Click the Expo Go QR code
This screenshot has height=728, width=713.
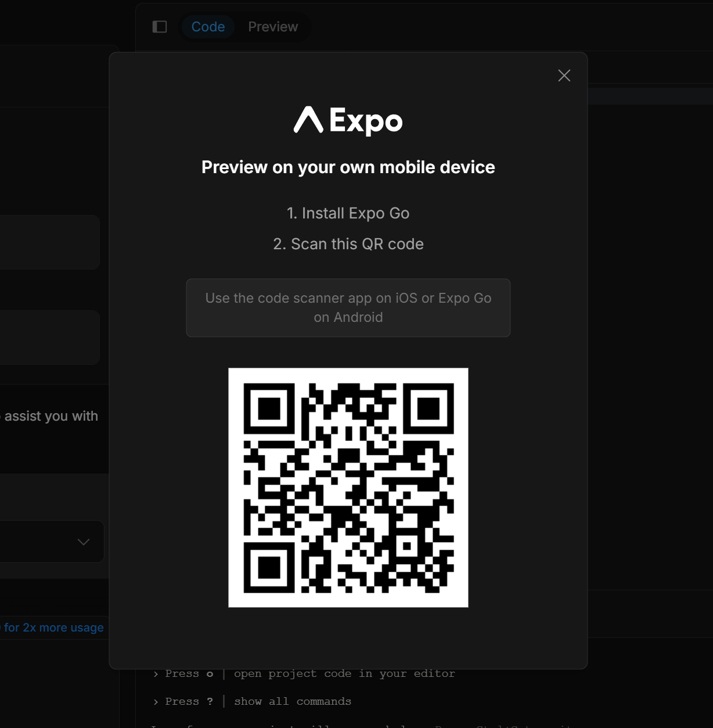[x=348, y=487]
